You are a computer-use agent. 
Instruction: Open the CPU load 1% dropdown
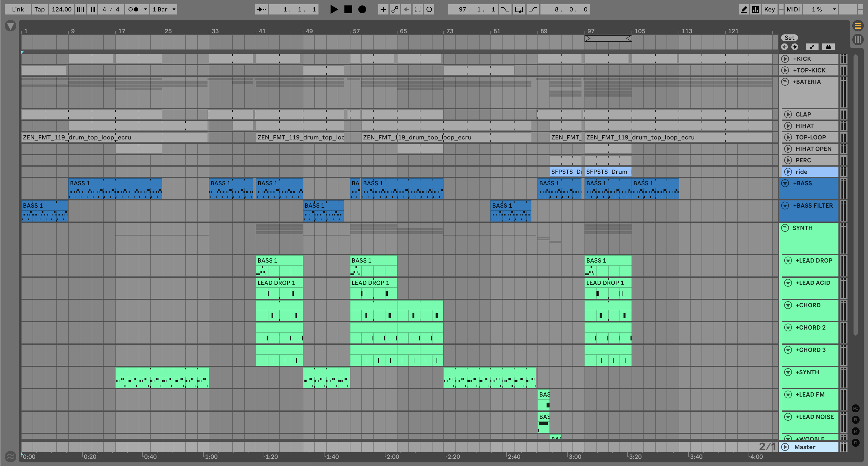click(820, 9)
